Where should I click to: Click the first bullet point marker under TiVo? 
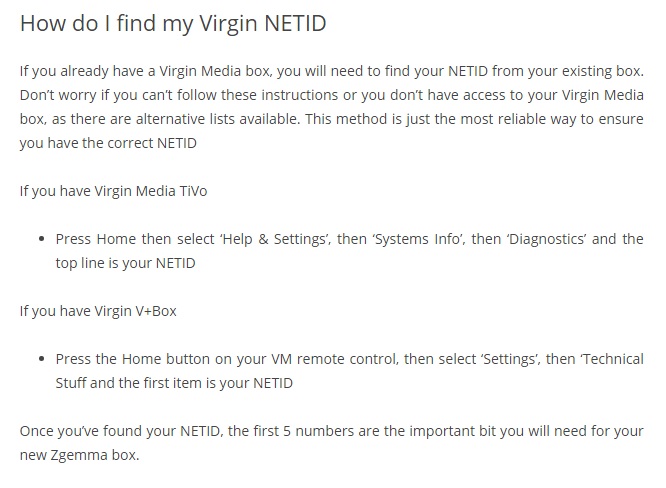(41, 239)
